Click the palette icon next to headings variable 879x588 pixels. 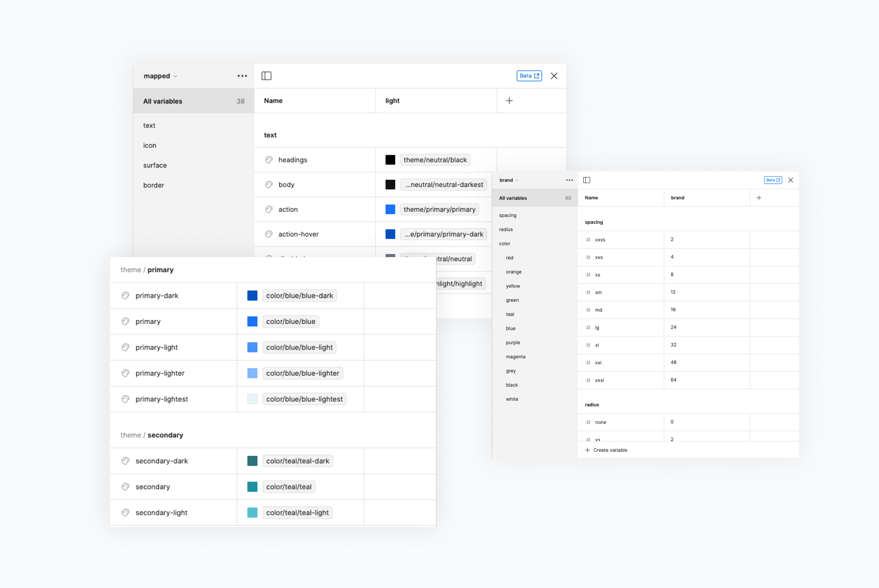point(269,160)
